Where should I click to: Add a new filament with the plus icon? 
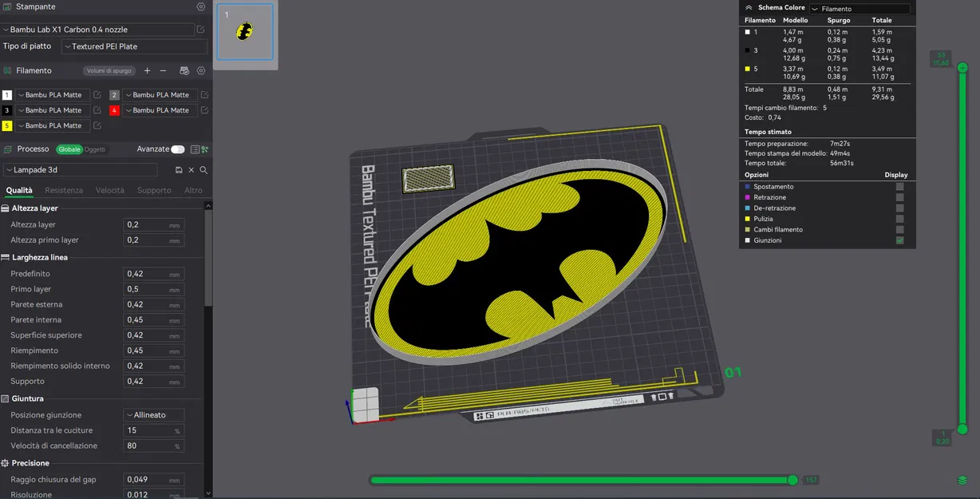pos(148,70)
